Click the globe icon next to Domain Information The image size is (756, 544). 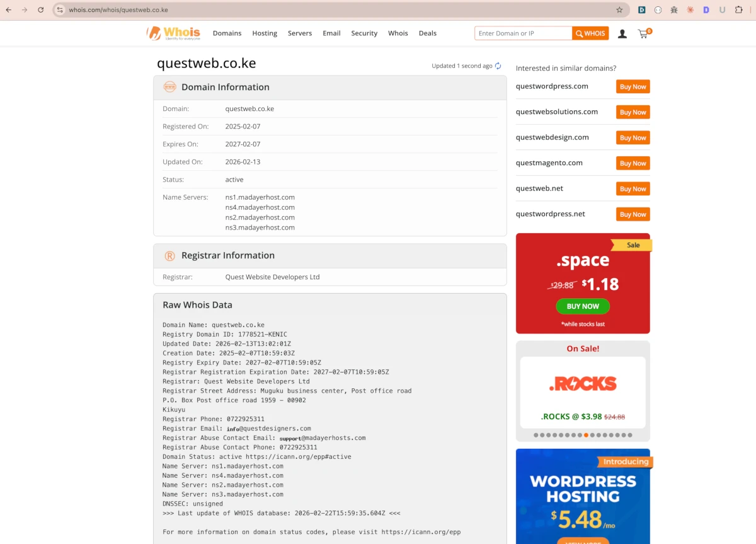pos(169,87)
